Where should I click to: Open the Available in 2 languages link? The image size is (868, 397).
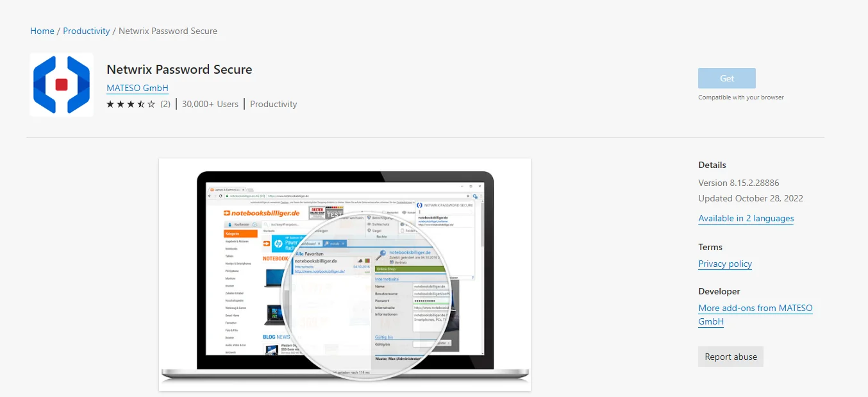[746, 218]
